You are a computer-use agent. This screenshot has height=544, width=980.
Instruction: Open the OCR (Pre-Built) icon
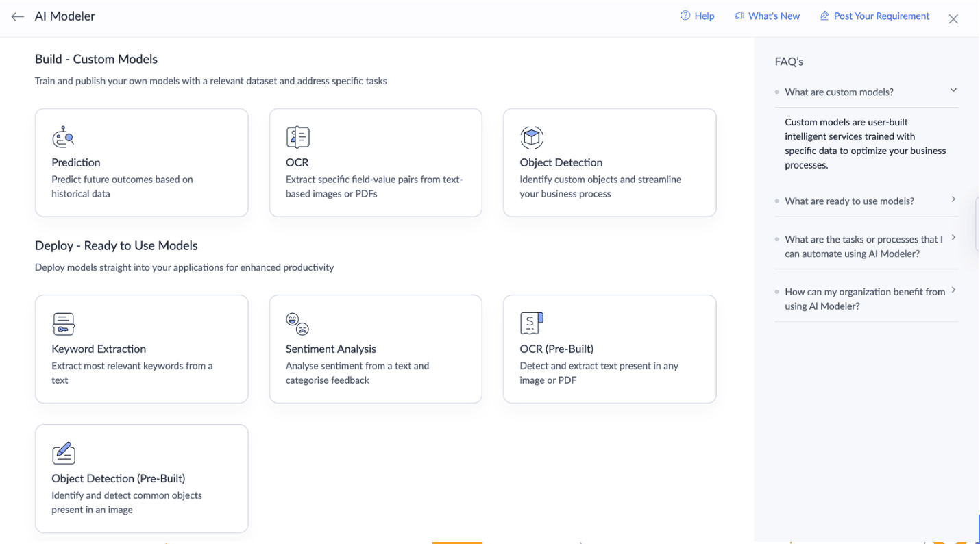[532, 323]
